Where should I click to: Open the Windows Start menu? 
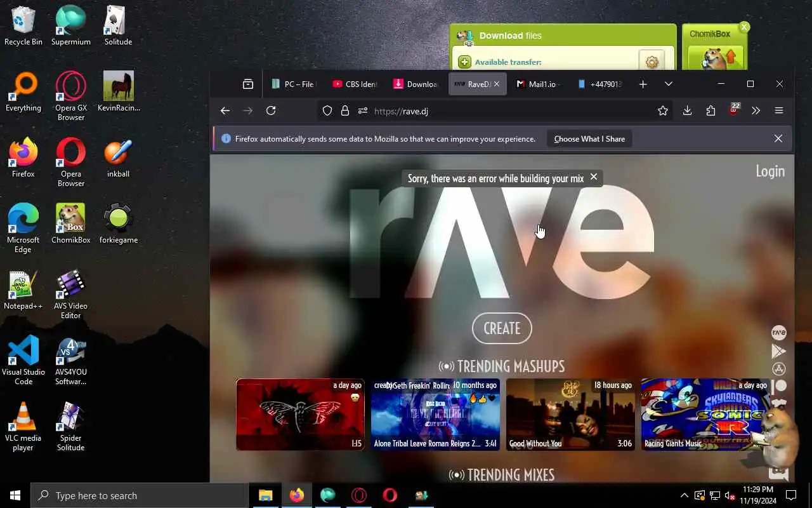point(15,495)
